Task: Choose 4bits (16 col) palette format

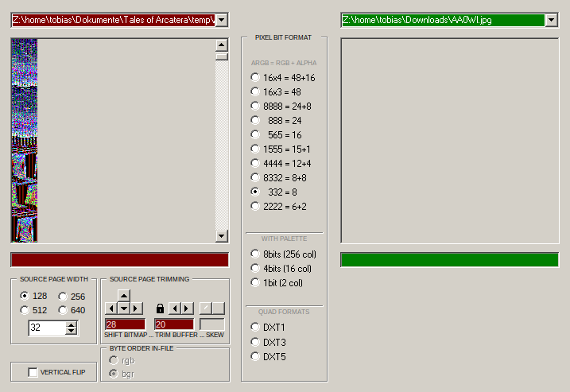Action: pyautogui.click(x=281, y=269)
